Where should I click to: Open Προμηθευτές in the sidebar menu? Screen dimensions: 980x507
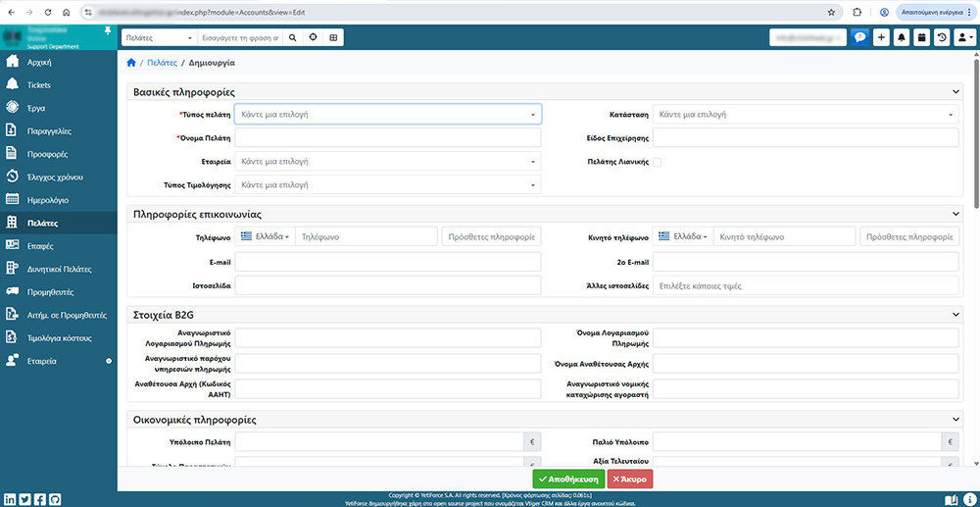[50, 292]
